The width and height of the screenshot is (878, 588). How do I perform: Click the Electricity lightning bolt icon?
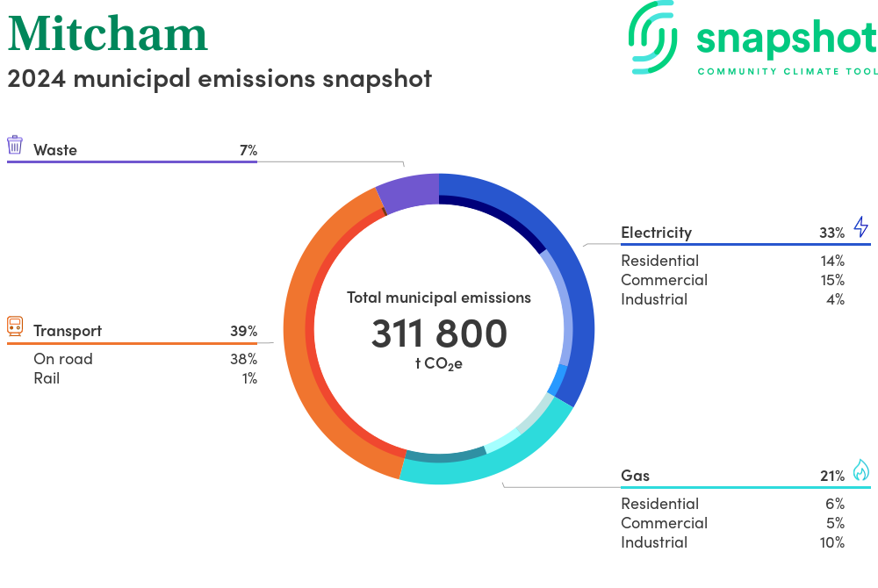[860, 227]
